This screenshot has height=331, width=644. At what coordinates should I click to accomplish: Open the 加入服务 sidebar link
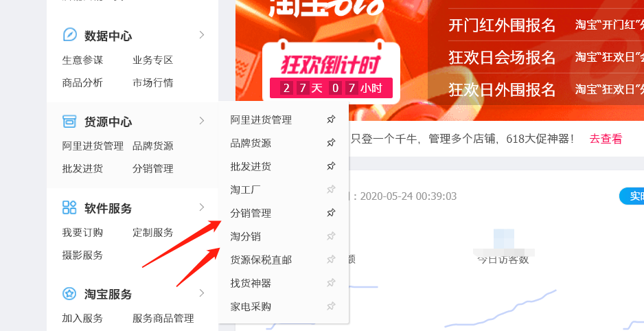(x=82, y=318)
